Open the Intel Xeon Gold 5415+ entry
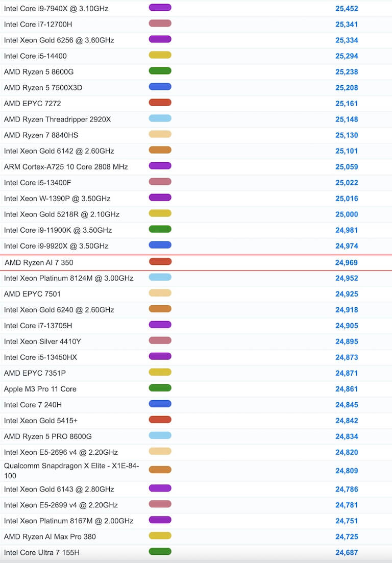The image size is (392, 563). pyautogui.click(x=40, y=421)
